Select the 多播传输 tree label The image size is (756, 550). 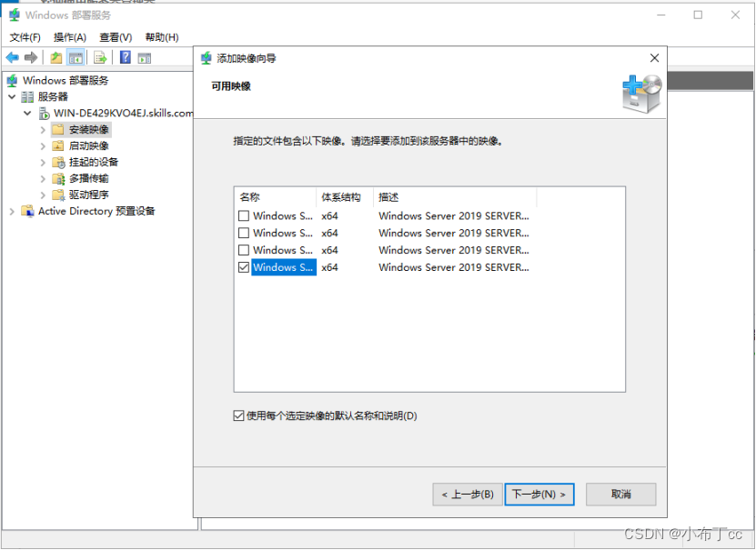tap(89, 179)
